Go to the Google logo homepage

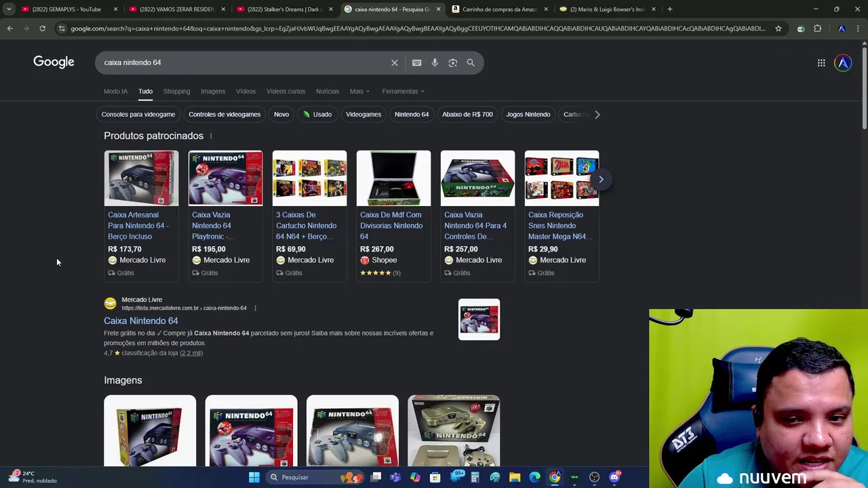[x=54, y=62]
